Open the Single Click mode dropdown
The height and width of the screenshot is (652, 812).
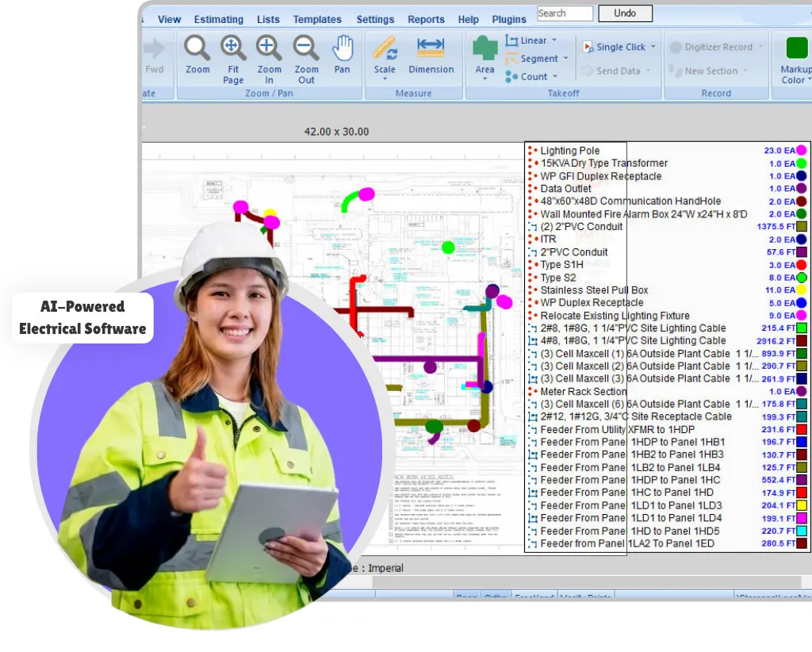coord(653,47)
